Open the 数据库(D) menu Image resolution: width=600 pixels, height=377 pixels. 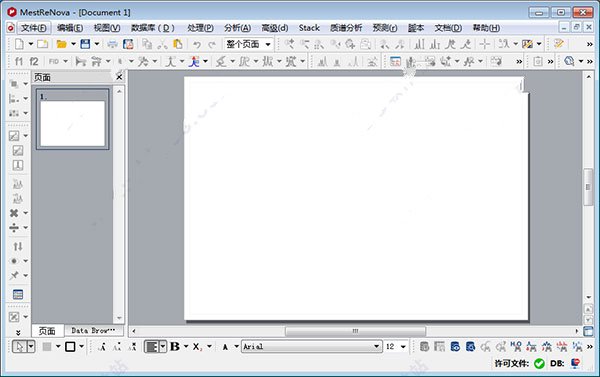153,28
